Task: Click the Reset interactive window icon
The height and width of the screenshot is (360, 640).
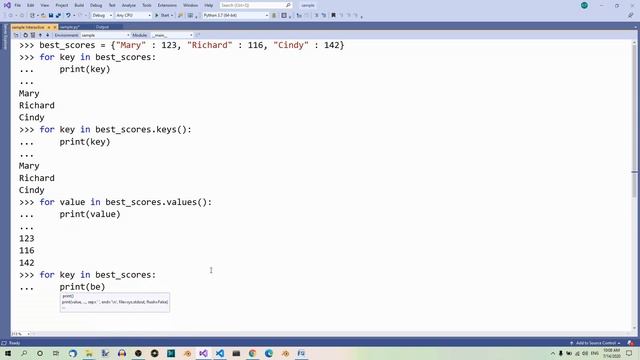Action: pos(25,35)
